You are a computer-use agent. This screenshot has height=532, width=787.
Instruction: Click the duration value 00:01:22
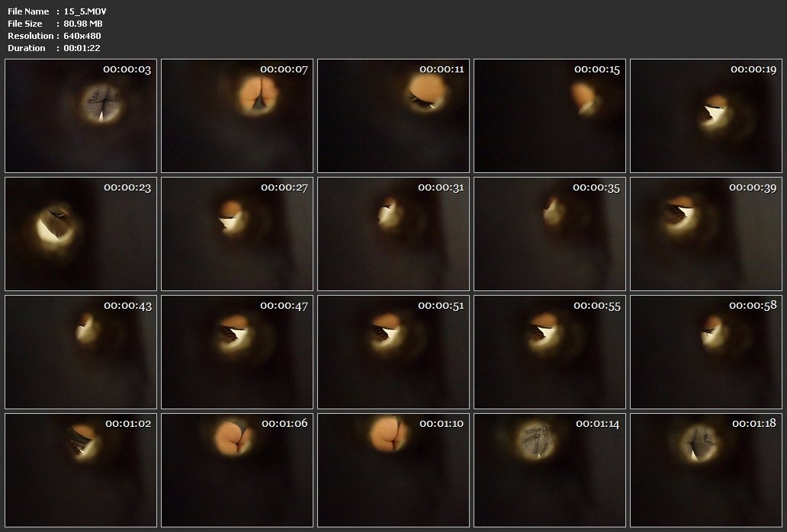(82, 48)
